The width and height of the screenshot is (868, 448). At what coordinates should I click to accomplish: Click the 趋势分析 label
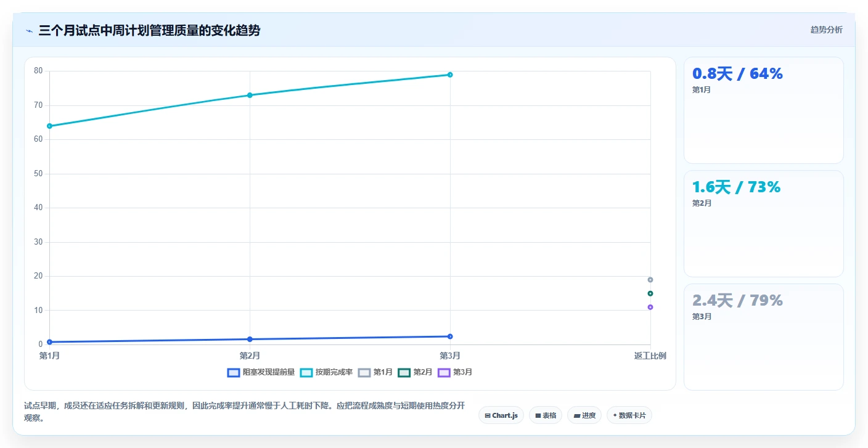[826, 30]
